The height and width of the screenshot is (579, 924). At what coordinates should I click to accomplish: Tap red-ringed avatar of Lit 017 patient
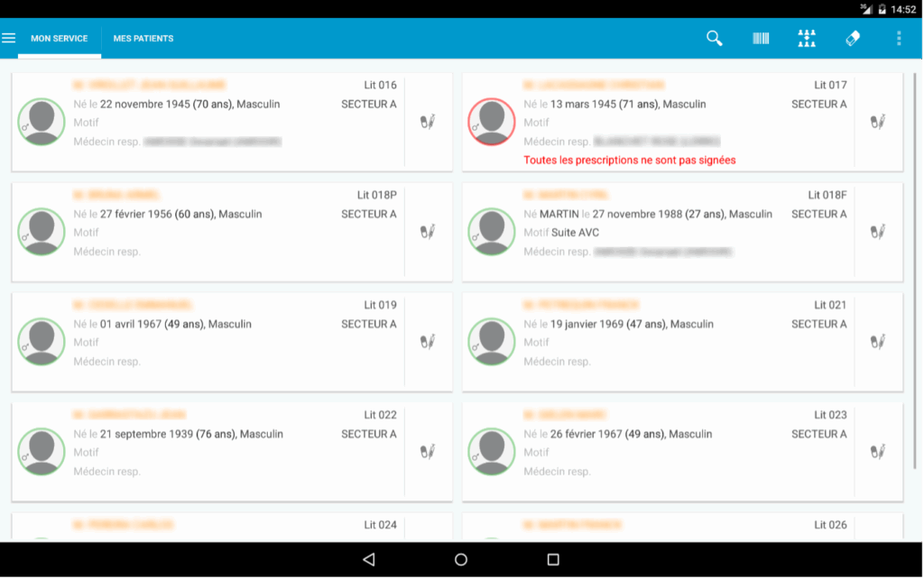492,122
